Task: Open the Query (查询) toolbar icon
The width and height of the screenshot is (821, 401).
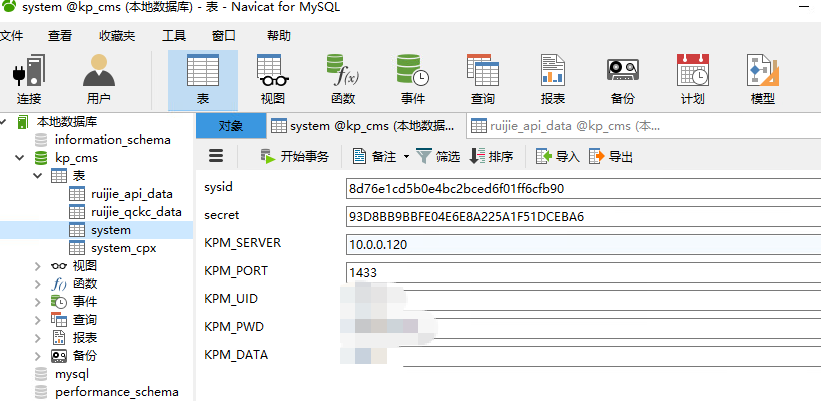Action: (x=482, y=79)
